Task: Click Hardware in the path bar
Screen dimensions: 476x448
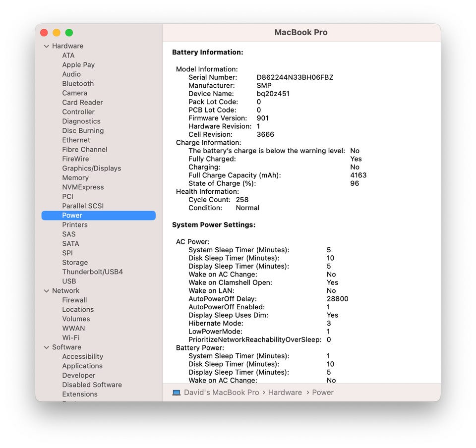Action: (285, 392)
